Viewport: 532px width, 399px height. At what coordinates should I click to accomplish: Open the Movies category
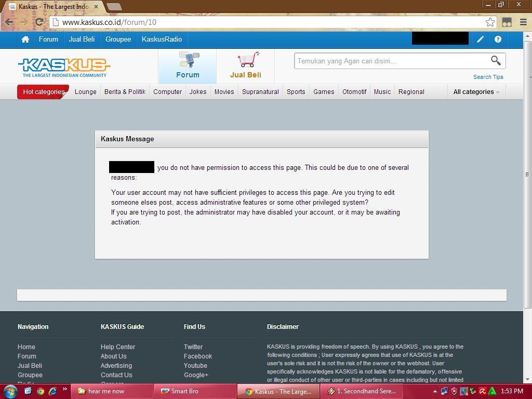point(224,92)
